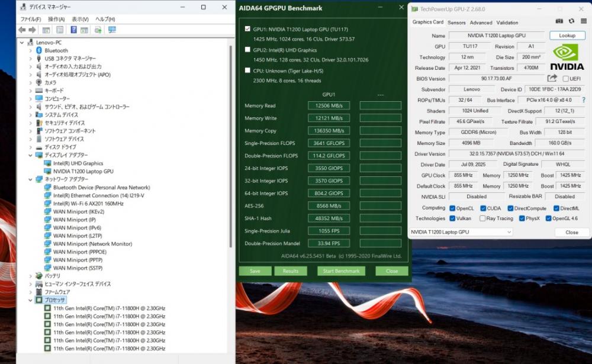Collapse the ネットワーク アダプター tree node
This screenshot has width=592, height=364.
(x=30, y=179)
